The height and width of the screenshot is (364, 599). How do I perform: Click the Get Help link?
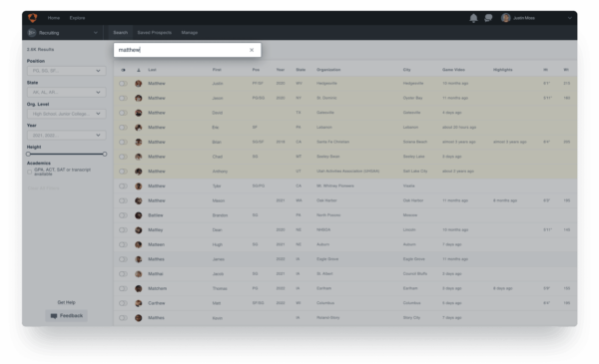click(x=67, y=302)
